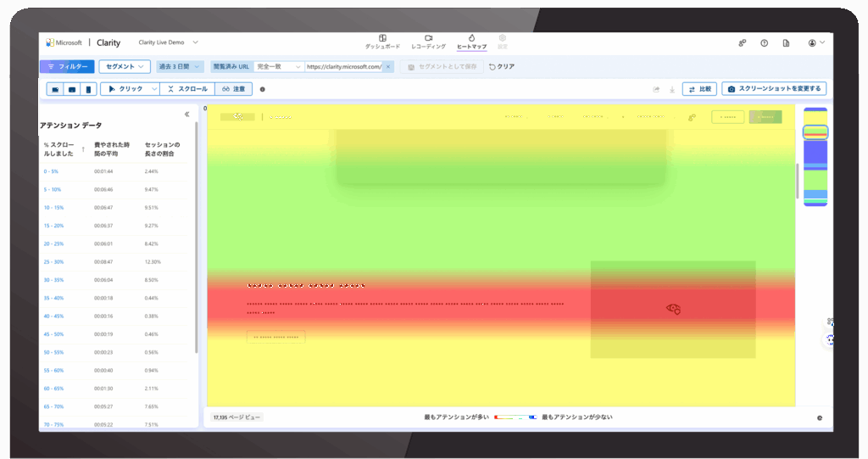
Task: Select the 0 - 5% scroll row
Action: pyautogui.click(x=114, y=171)
